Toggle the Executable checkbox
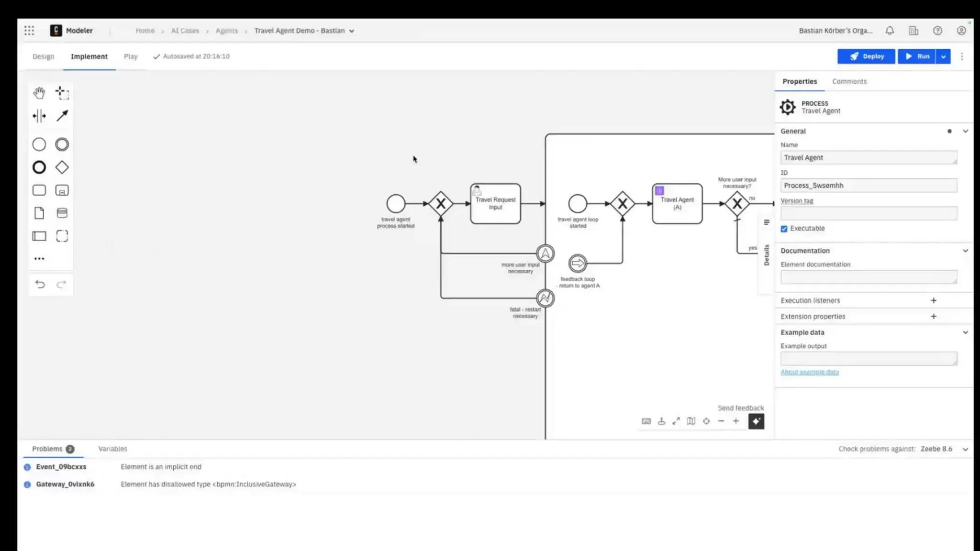 click(x=784, y=229)
